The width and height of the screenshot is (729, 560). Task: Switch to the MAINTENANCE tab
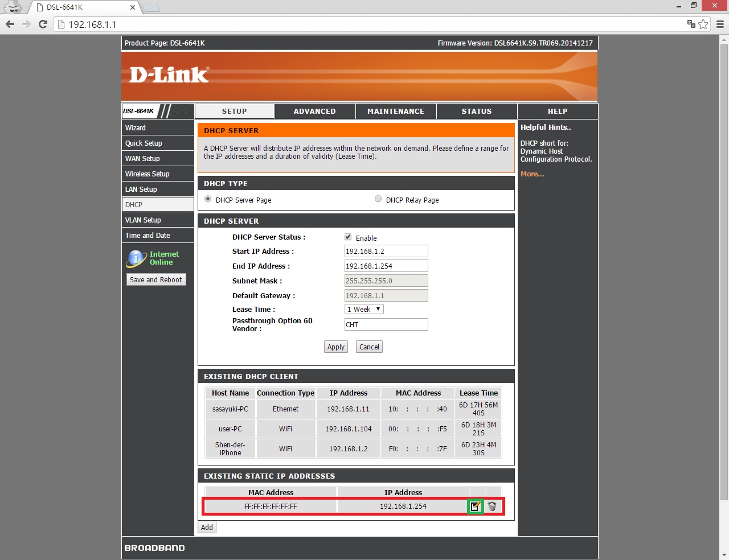pos(396,111)
